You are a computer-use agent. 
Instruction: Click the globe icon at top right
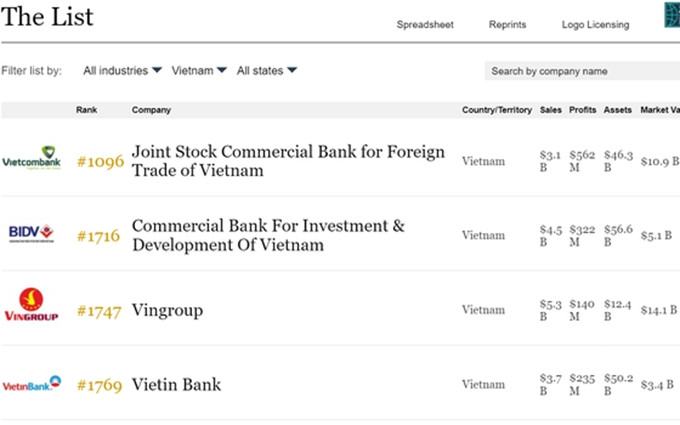pyautogui.click(x=672, y=15)
